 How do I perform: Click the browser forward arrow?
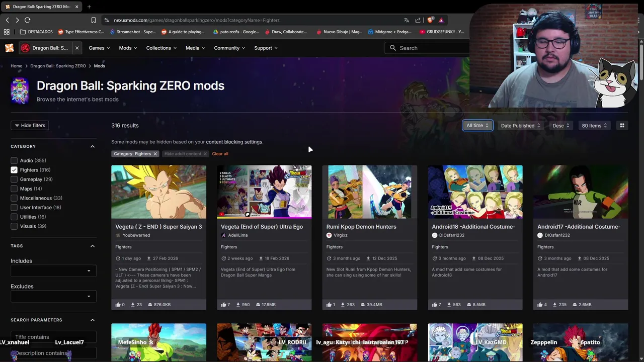click(x=17, y=20)
